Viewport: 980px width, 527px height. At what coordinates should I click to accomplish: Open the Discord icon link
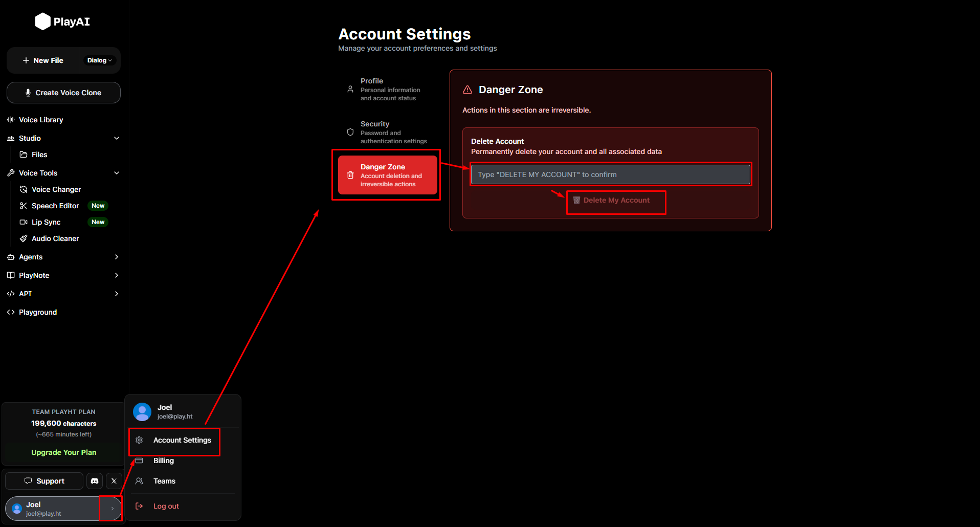tap(95, 481)
